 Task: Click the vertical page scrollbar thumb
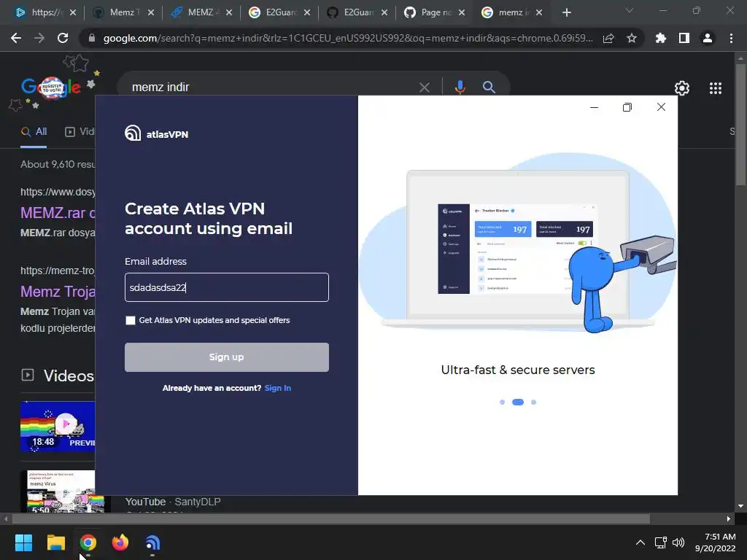click(x=740, y=124)
